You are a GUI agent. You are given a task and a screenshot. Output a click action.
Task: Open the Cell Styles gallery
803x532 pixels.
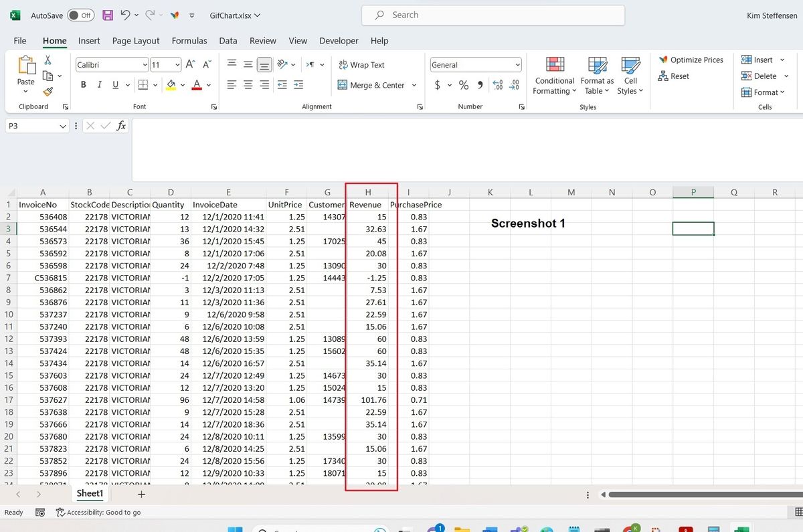tap(630, 75)
